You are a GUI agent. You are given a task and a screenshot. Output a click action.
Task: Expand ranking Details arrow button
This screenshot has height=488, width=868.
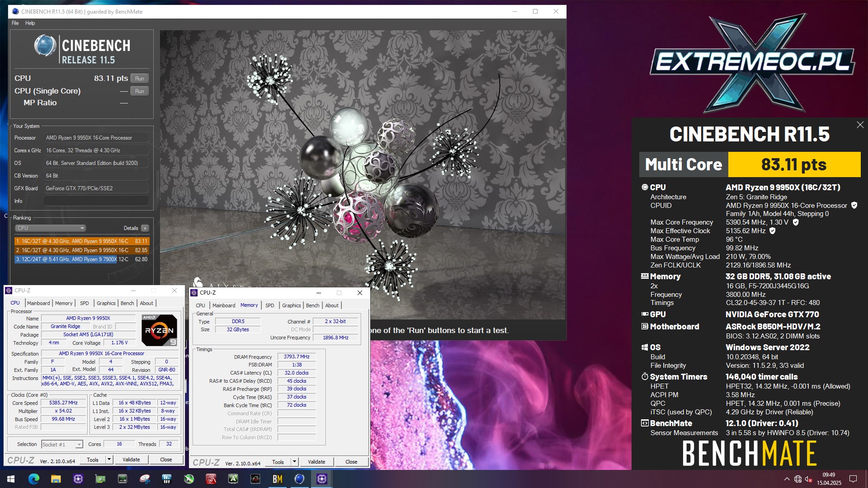click(145, 228)
